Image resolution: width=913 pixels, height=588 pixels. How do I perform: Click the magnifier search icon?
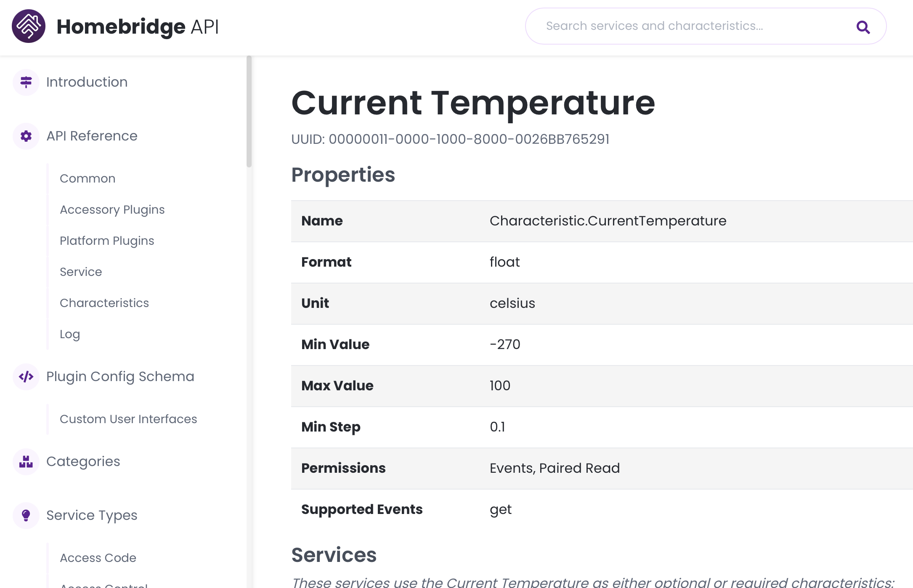(x=863, y=27)
